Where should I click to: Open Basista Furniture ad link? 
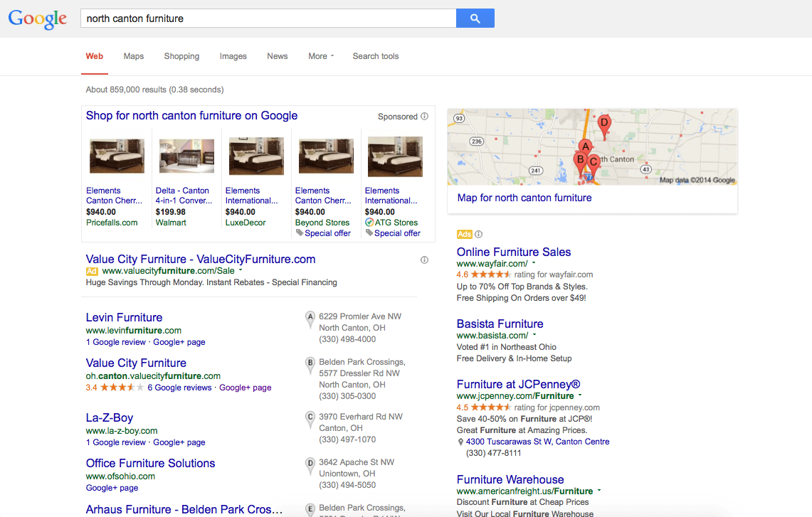pyautogui.click(x=500, y=324)
